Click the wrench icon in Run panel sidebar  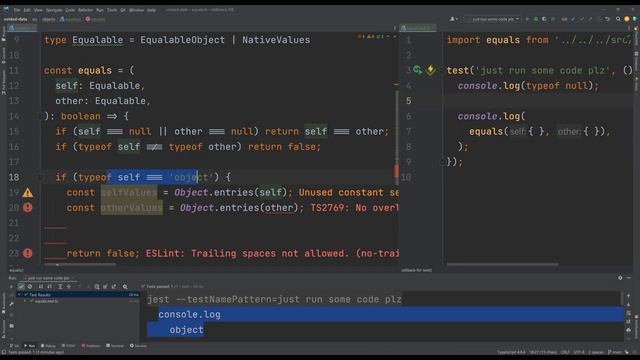[11, 304]
